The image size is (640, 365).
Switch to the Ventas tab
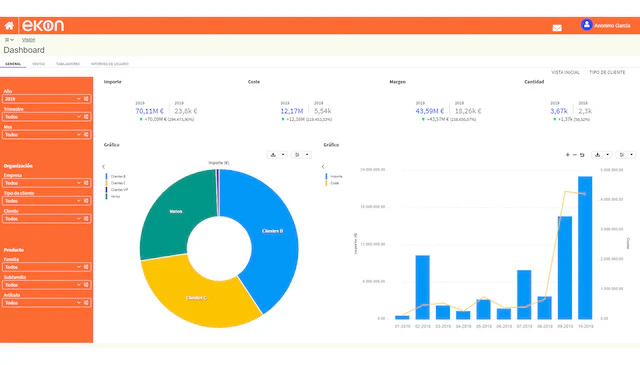pos(38,64)
